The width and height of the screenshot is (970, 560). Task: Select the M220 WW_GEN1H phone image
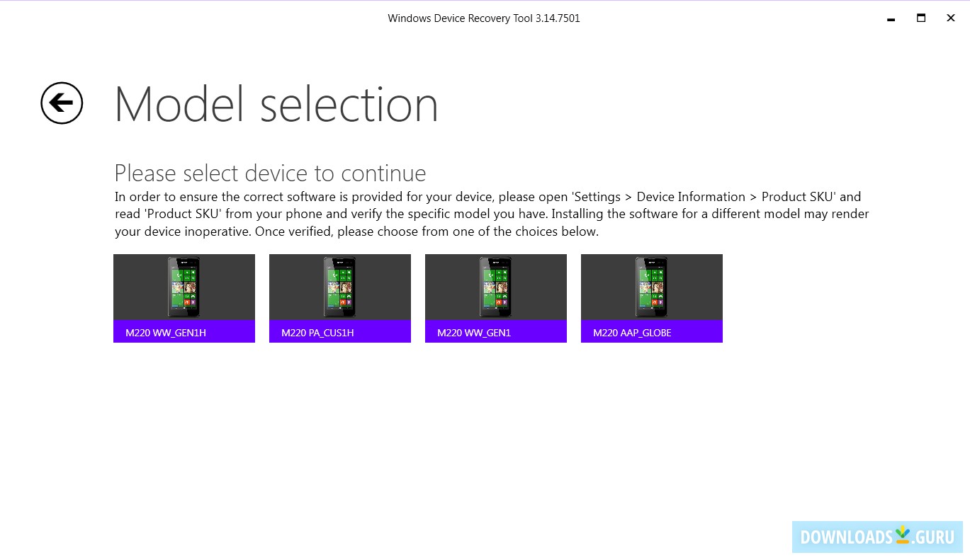pos(184,287)
